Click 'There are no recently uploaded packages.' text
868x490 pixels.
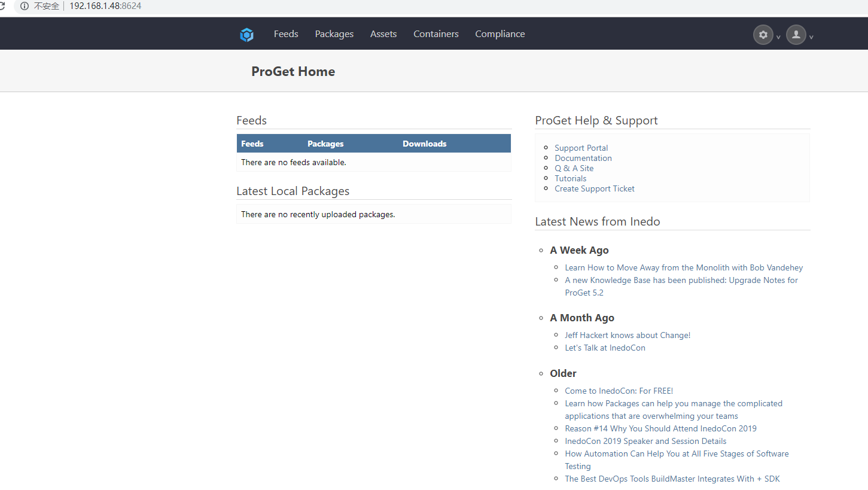318,214
